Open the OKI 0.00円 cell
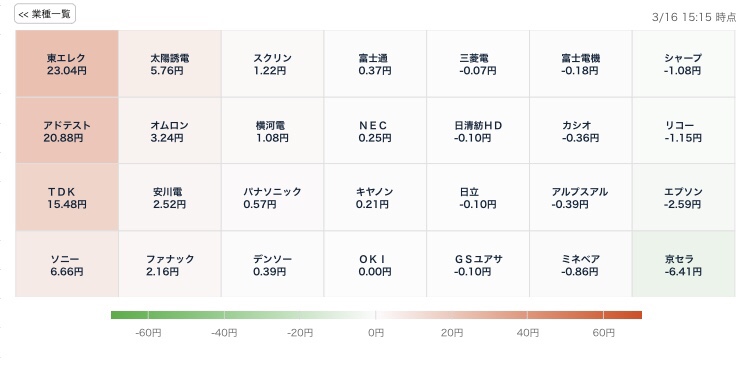The height and width of the screenshot is (366, 750). [x=375, y=264]
